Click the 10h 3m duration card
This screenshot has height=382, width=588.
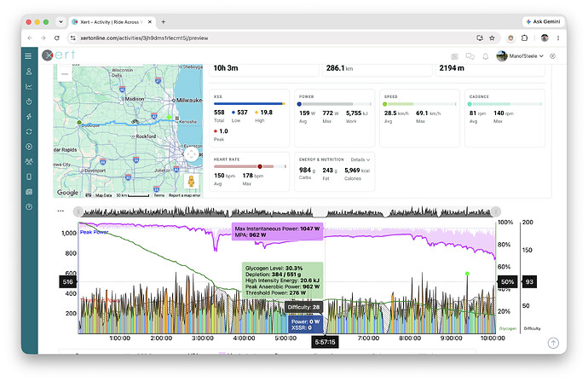(264, 69)
